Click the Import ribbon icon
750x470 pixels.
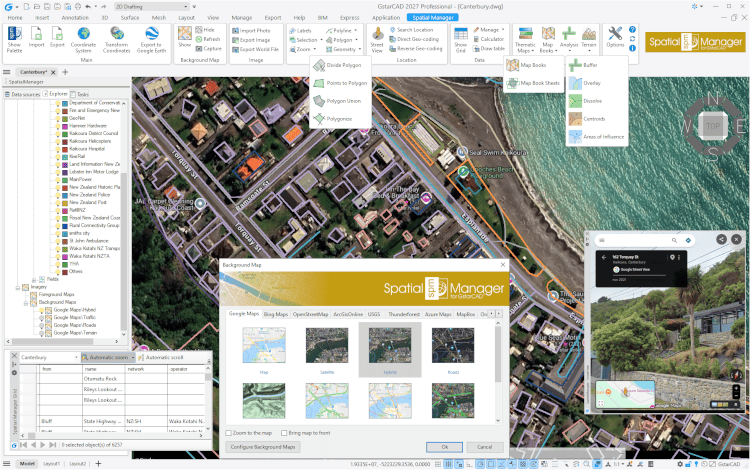pyautogui.click(x=36, y=38)
